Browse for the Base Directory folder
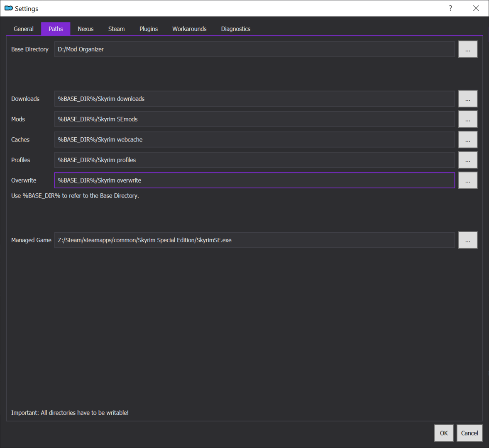The height and width of the screenshot is (448, 489). click(x=467, y=49)
